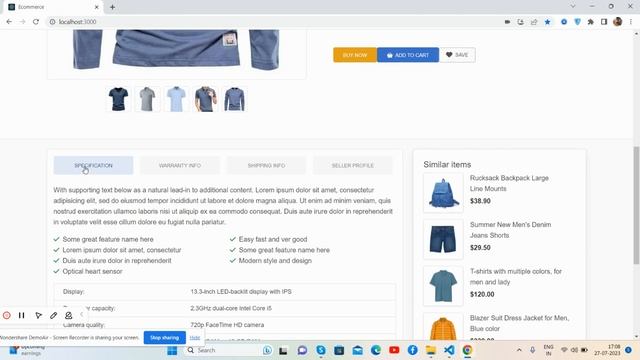Click the Save heart button
The image size is (640, 360).
[457, 55]
